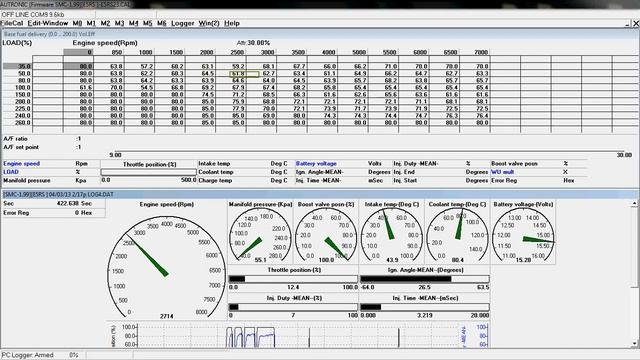Image resolution: width=640 pixels, height=360 pixels.
Task: Select load row header 100.0
Action: click(17, 87)
